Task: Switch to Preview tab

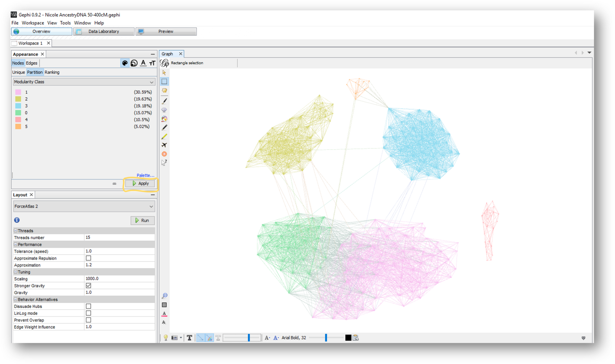Action: (x=166, y=32)
